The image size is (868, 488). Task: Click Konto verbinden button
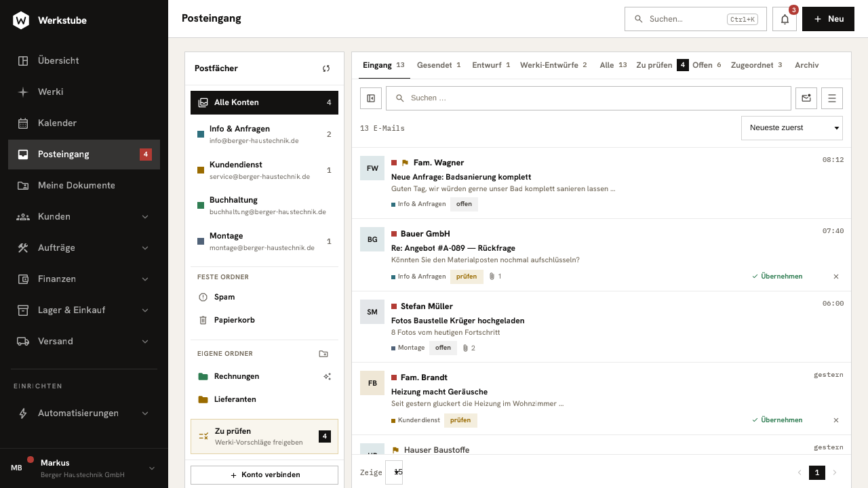[x=264, y=475]
